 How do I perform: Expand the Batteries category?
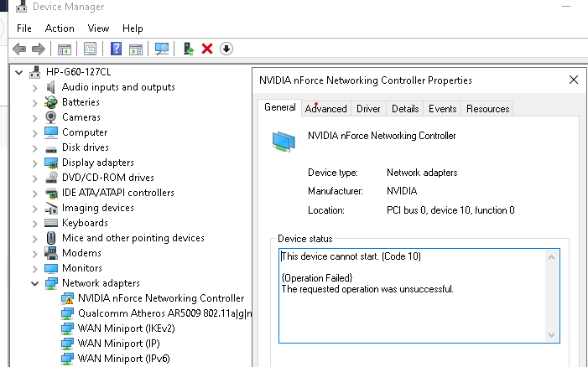pyautogui.click(x=35, y=103)
